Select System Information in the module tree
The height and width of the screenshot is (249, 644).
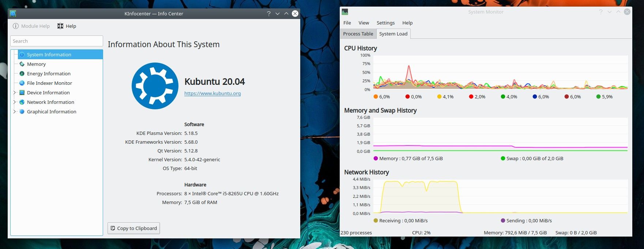[60, 54]
